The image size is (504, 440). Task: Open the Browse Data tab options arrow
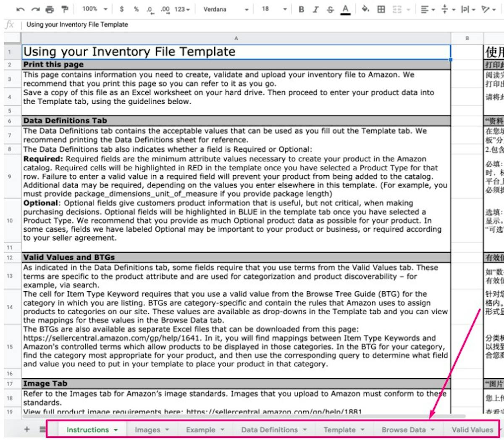tap(432, 430)
